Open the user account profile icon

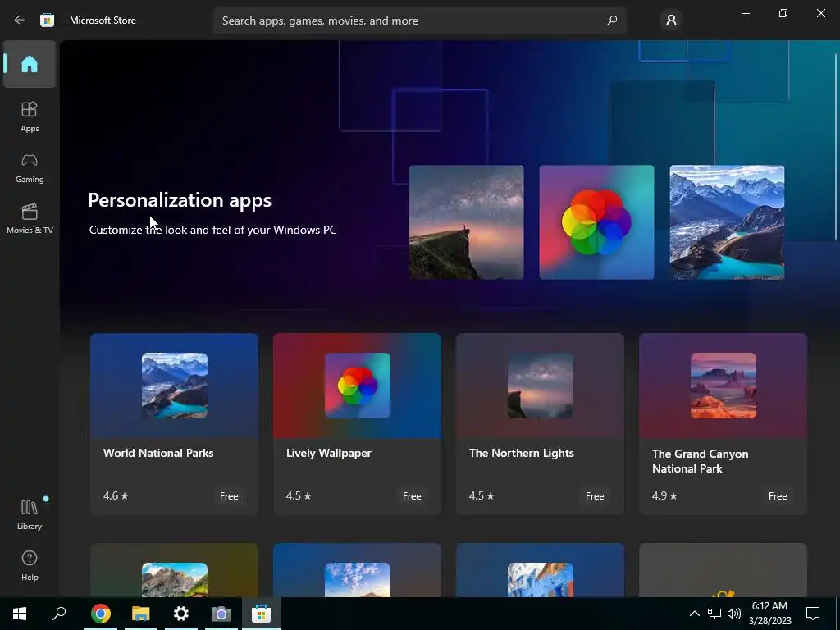671,21
